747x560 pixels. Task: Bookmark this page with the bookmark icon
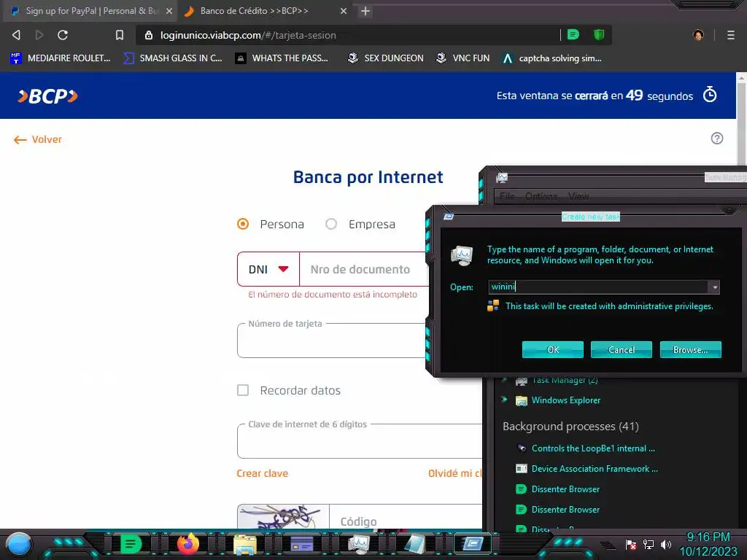120,35
